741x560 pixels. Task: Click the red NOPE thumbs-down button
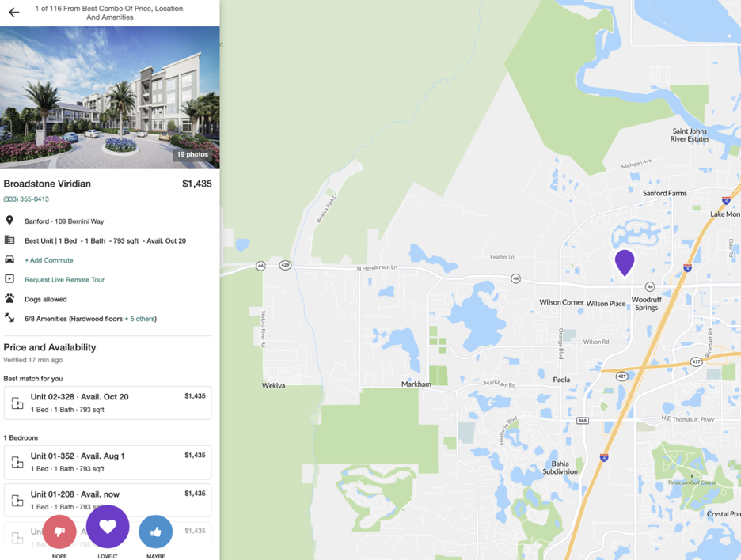click(x=59, y=532)
